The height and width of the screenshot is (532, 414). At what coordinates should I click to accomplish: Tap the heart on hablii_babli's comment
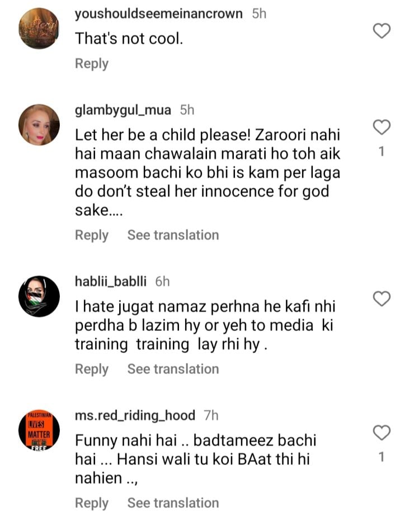[382, 299]
